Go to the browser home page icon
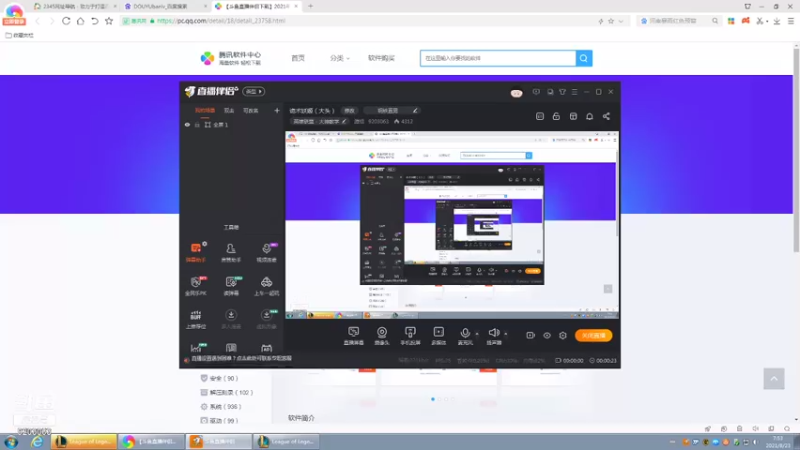 click(x=80, y=21)
